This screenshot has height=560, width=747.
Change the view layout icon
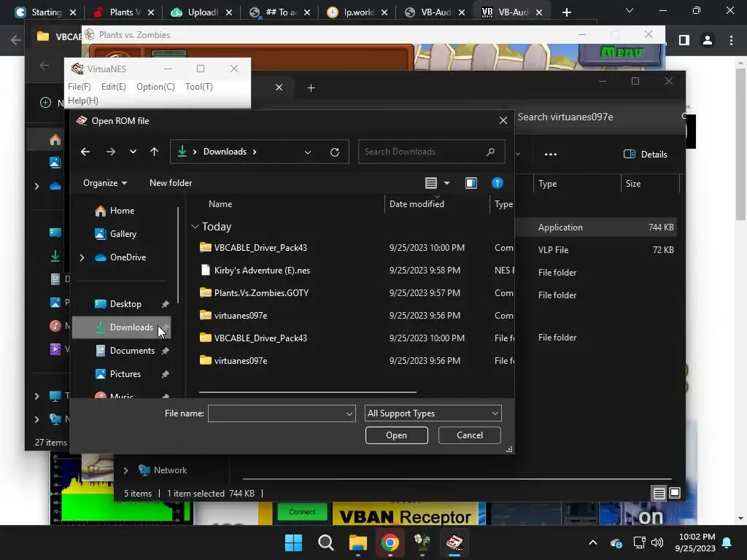coord(430,183)
